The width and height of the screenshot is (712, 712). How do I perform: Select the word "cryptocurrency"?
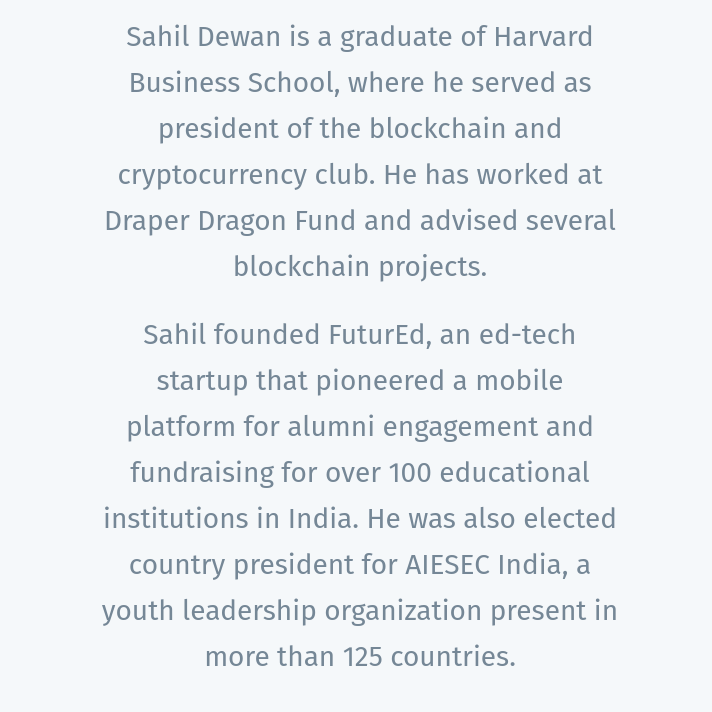(213, 176)
